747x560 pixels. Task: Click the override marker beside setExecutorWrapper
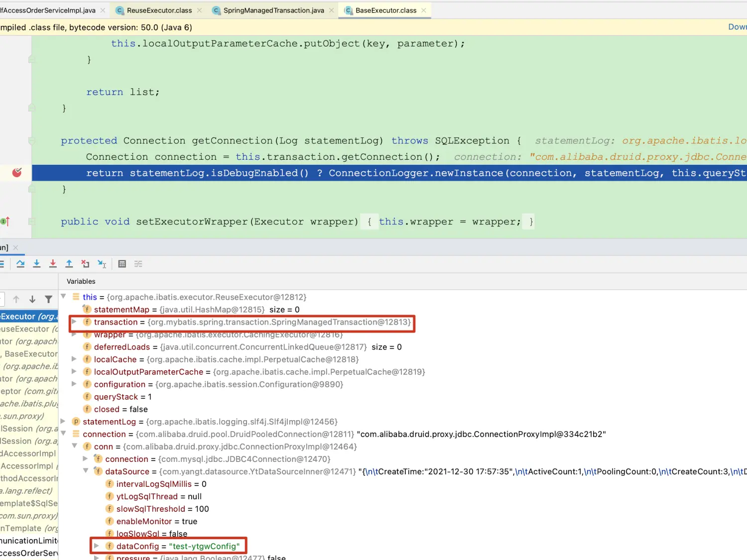click(x=5, y=222)
